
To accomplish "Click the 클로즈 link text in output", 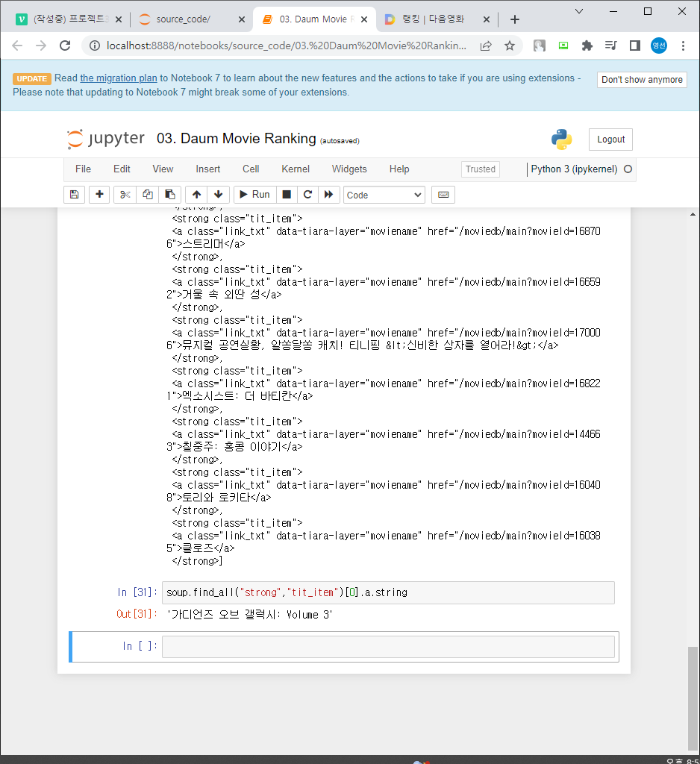I will [x=198, y=548].
